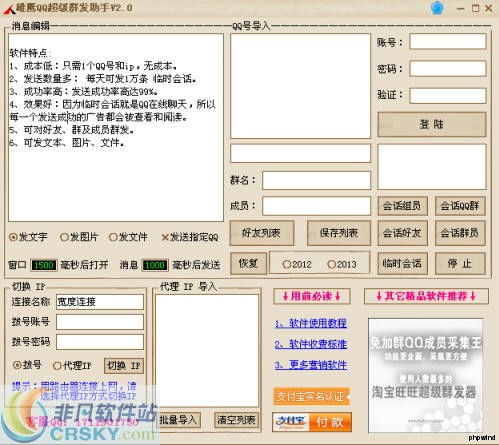The width and height of the screenshot is (499, 445).
Task: Open the 更多营销软件 link
Action: [x=311, y=365]
